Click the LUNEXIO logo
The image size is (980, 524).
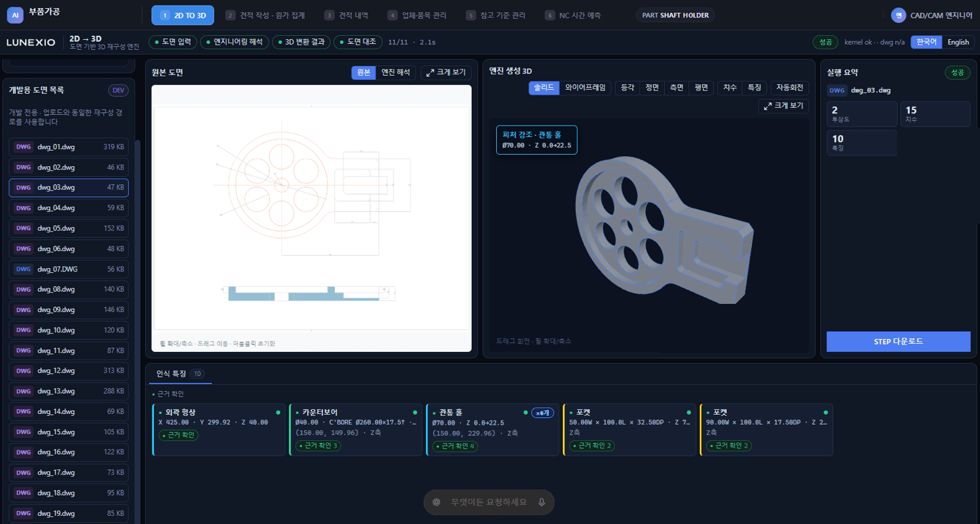(x=31, y=42)
